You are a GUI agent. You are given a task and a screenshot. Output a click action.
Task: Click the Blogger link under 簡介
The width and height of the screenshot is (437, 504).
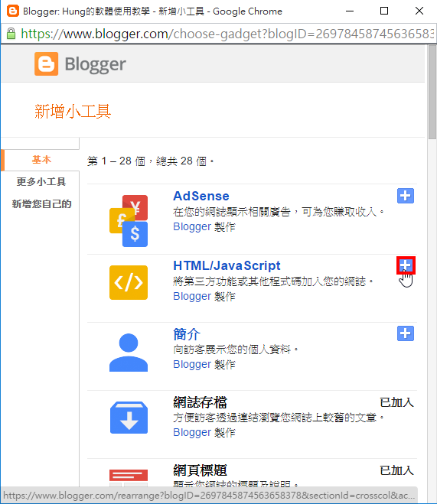pyautogui.click(x=192, y=364)
